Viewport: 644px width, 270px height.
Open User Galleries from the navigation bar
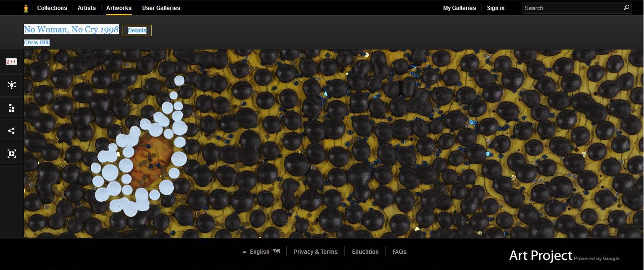coord(161,8)
